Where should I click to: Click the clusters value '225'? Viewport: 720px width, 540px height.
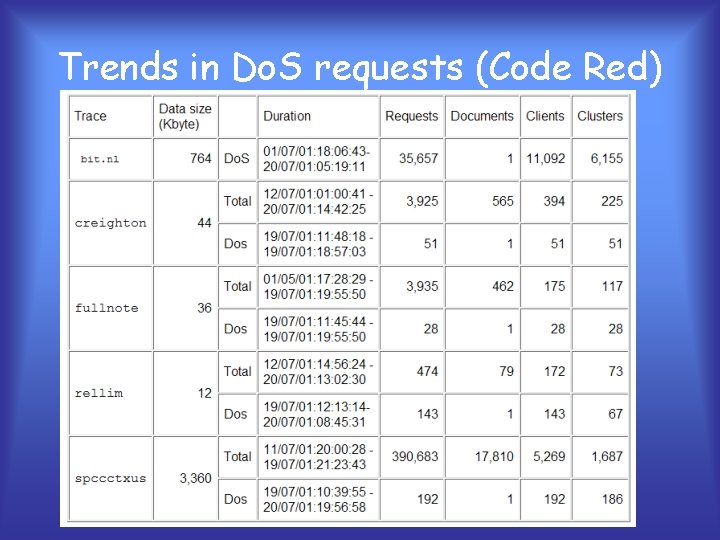pyautogui.click(x=612, y=201)
